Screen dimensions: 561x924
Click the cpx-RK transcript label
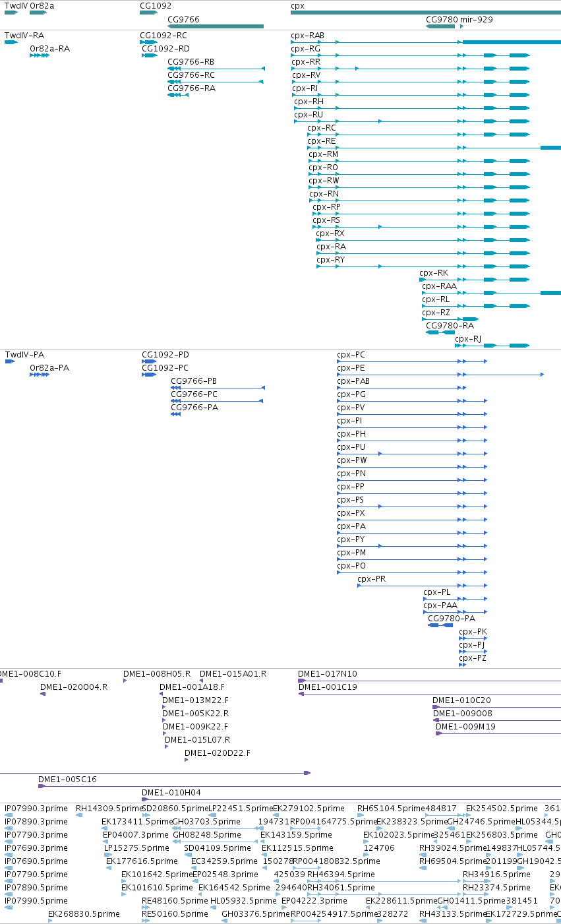pos(434,273)
